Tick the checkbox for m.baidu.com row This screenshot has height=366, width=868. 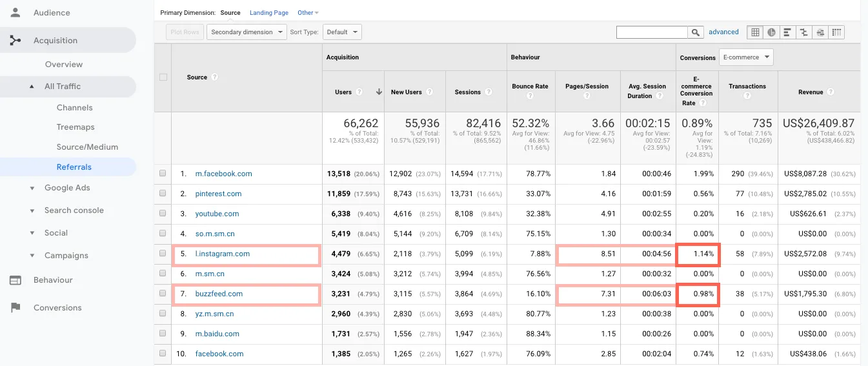(163, 334)
